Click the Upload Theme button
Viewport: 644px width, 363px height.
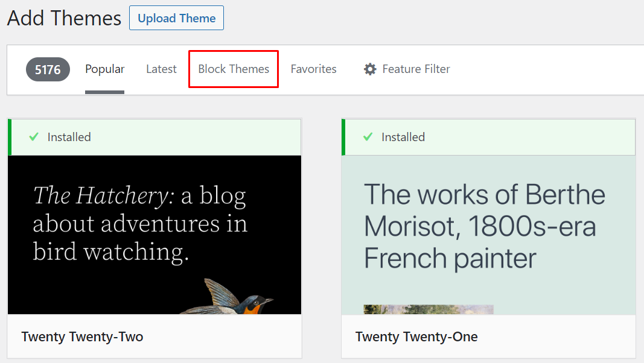(176, 17)
